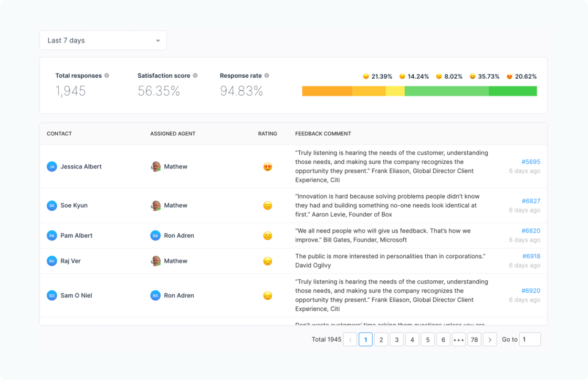The width and height of the screenshot is (588, 380).
Task: Click the 35.73% smiling emoji
Action: point(472,77)
